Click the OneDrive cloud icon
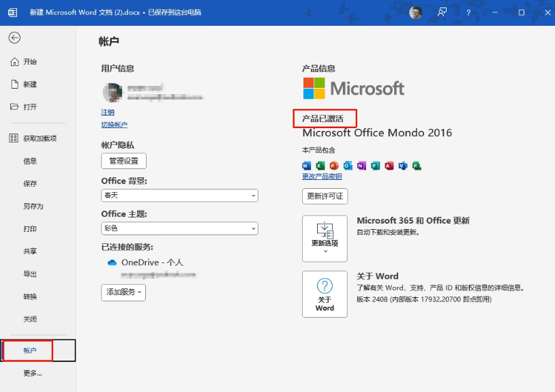This screenshot has height=392, width=555. pyautogui.click(x=112, y=262)
